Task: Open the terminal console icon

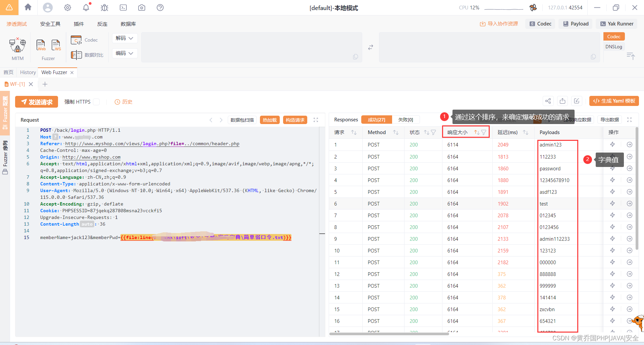Action: tap(123, 7)
